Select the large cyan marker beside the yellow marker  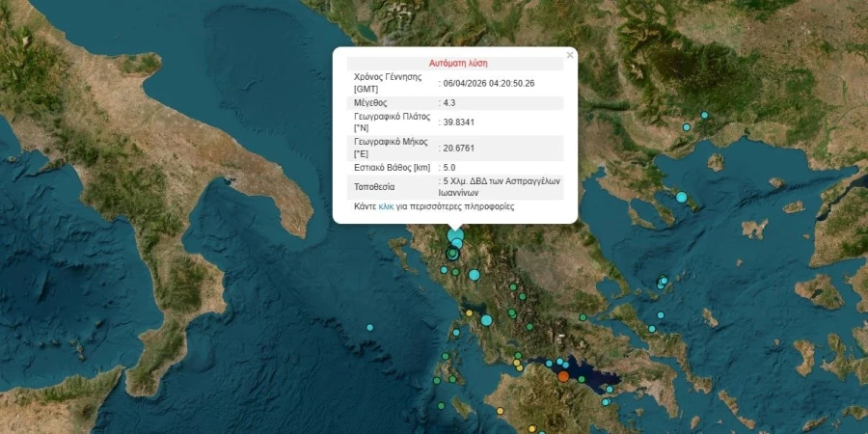point(487,320)
